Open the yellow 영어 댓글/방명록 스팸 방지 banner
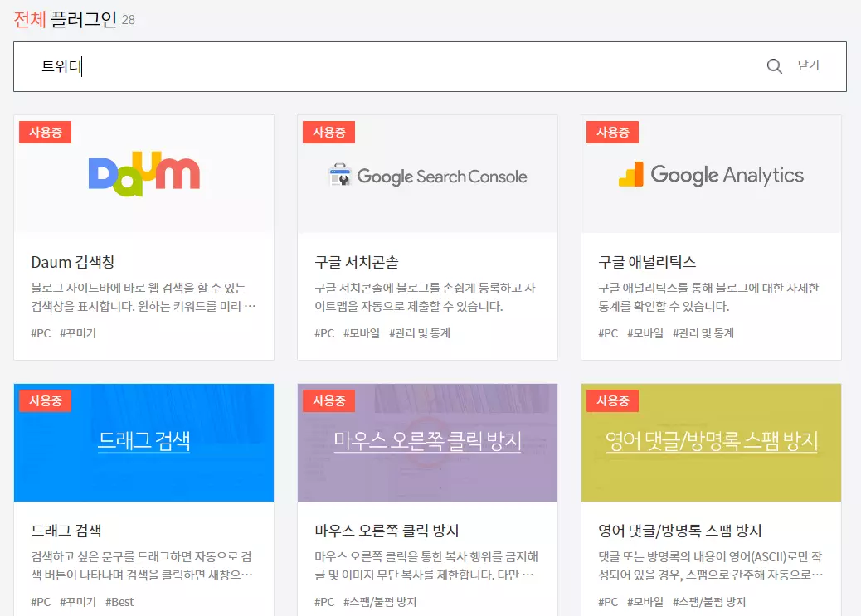 pyautogui.click(x=711, y=443)
